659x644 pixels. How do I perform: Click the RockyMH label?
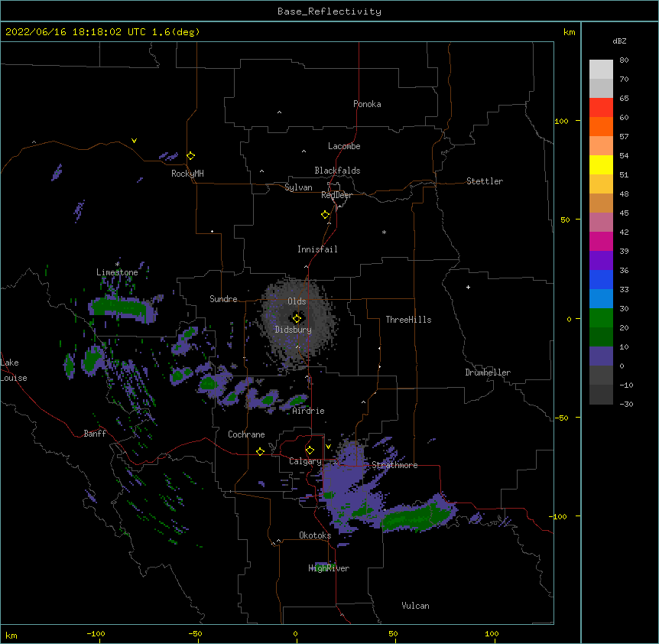click(x=187, y=174)
